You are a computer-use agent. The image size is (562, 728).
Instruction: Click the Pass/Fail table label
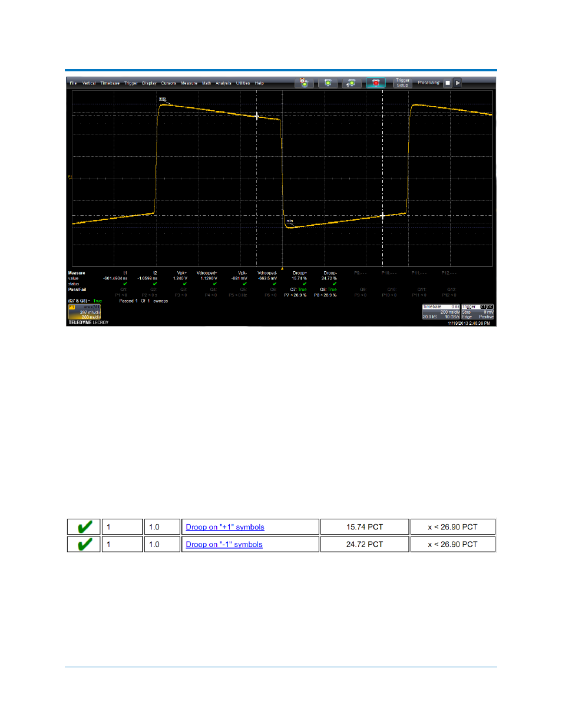click(77, 289)
